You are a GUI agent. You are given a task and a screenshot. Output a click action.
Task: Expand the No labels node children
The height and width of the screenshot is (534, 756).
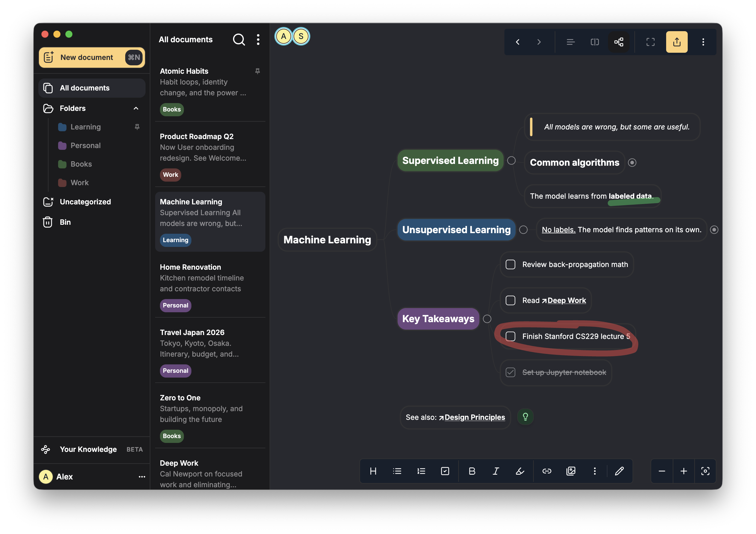pyautogui.click(x=714, y=230)
